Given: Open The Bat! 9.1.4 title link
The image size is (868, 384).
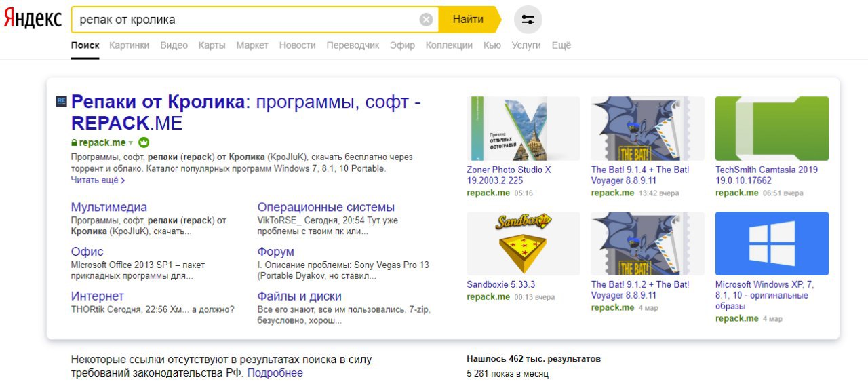Looking at the screenshot, I should tap(640, 175).
